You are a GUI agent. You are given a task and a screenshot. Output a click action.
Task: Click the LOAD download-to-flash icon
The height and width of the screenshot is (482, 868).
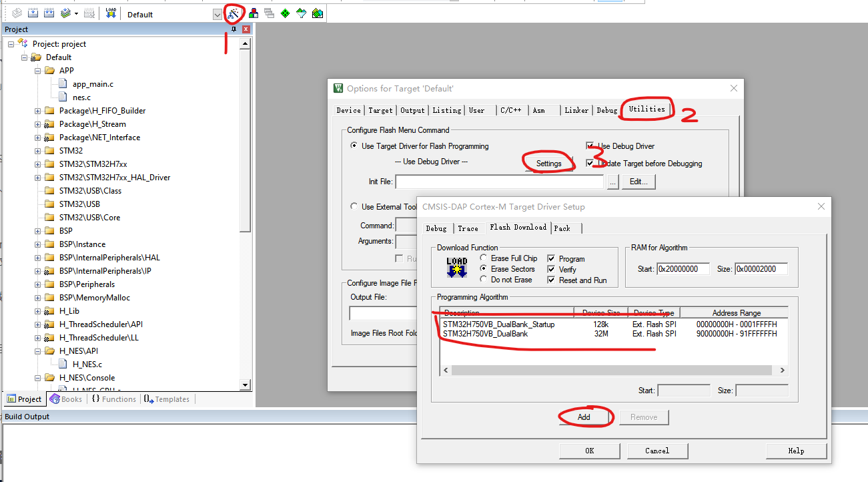click(111, 13)
